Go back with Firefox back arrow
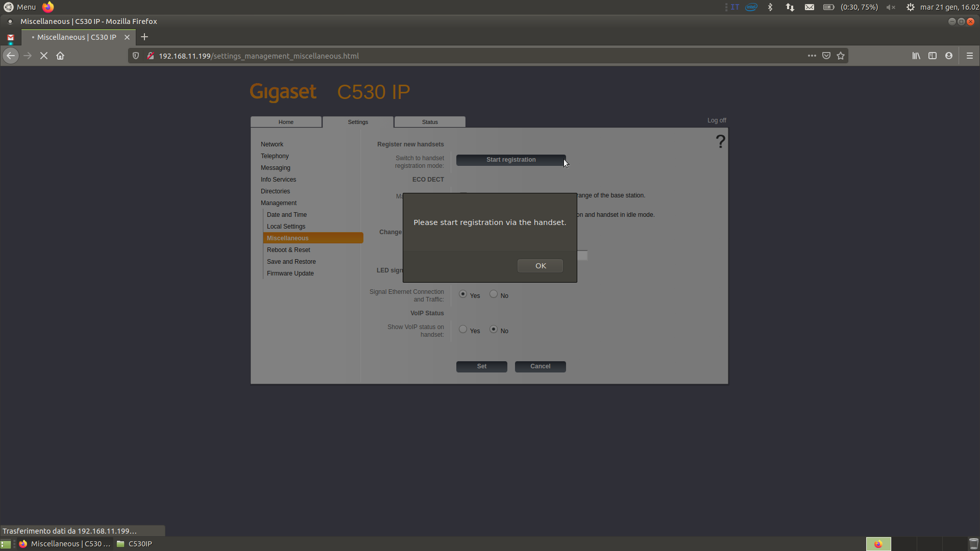Viewport: 980px width, 551px height. pos(11,56)
